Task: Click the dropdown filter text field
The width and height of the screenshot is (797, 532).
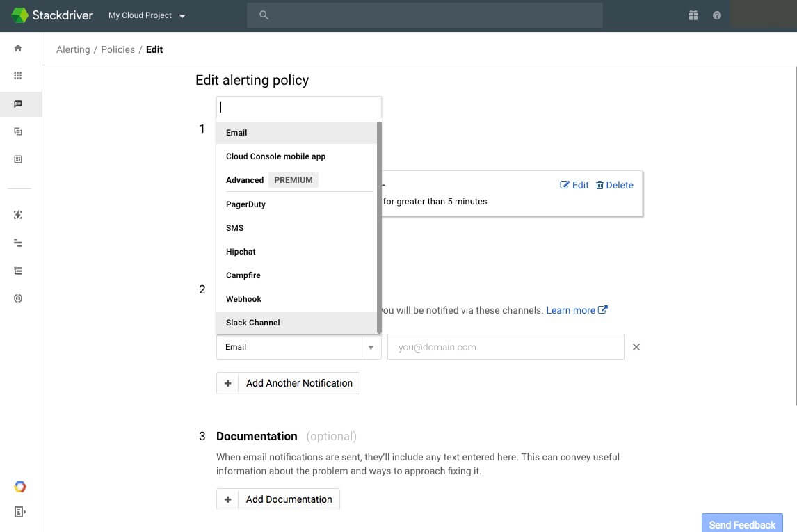Action: click(x=299, y=107)
